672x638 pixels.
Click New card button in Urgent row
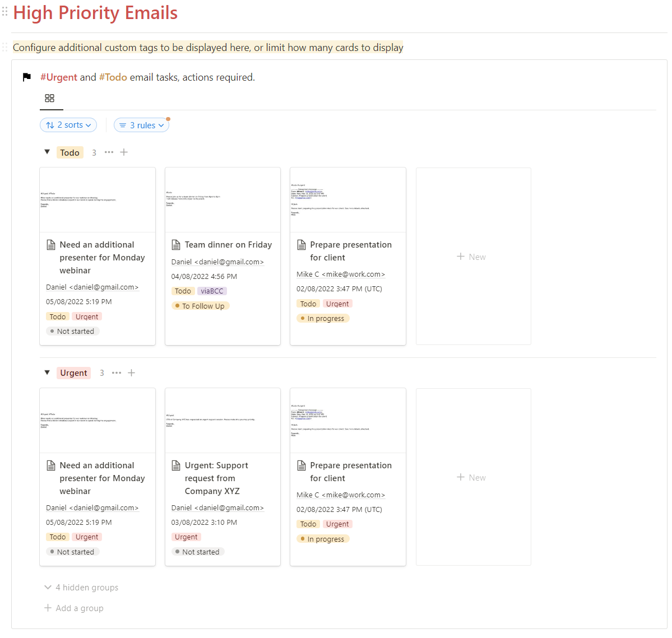(x=472, y=477)
